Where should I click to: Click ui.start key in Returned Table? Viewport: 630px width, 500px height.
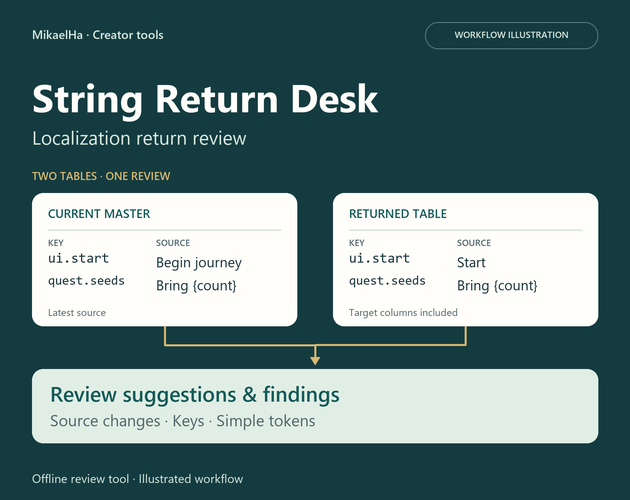point(379,258)
